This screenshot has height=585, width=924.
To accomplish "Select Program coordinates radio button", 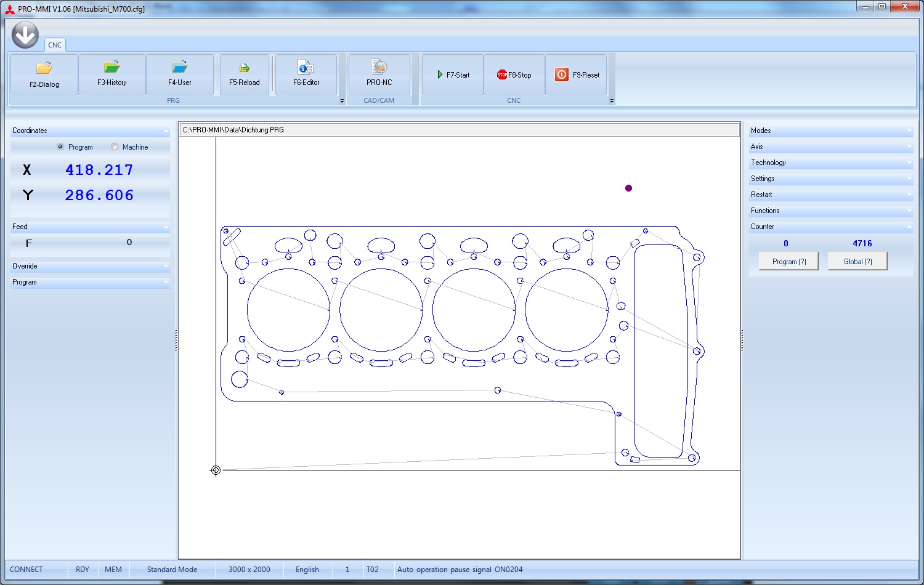I will point(60,147).
